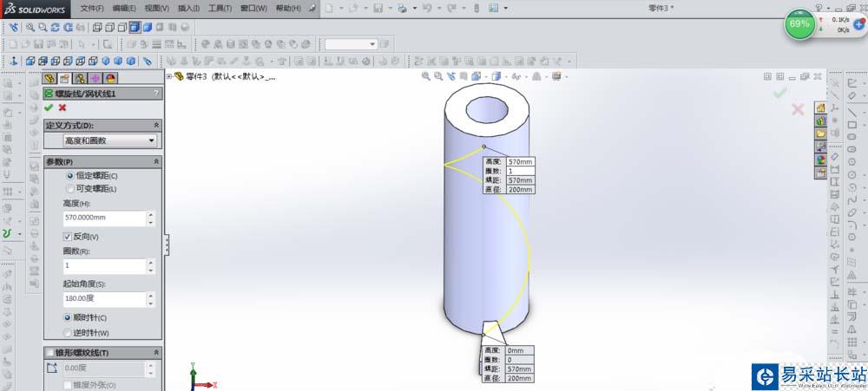The height and width of the screenshot is (391, 868).
Task: Click the Save icon in title bar
Action: (378, 9)
